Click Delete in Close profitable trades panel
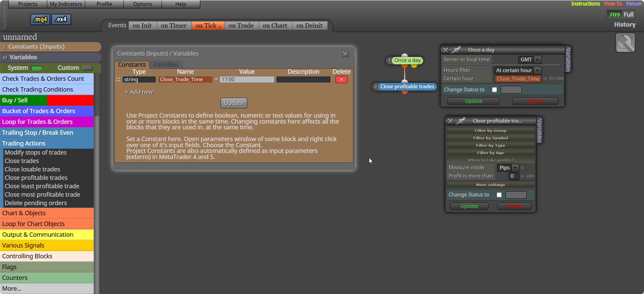 point(514,206)
